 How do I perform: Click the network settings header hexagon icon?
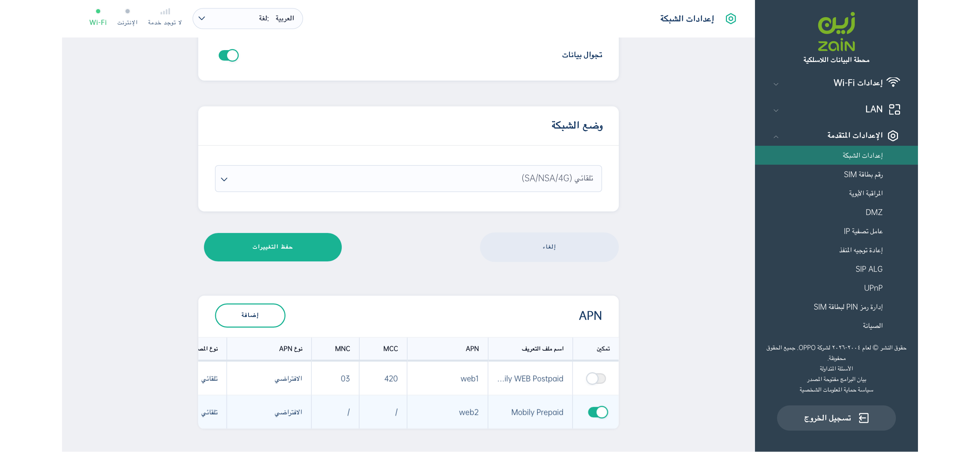730,19
